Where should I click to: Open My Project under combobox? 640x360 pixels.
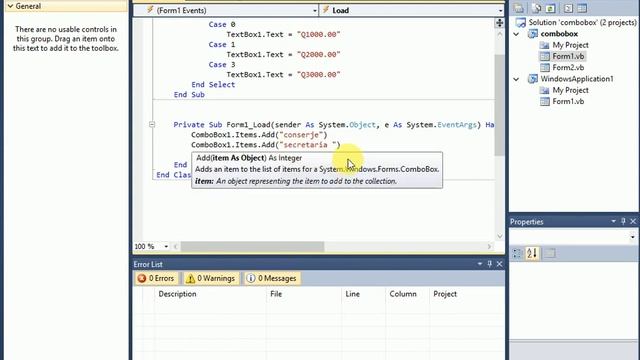tap(570, 45)
